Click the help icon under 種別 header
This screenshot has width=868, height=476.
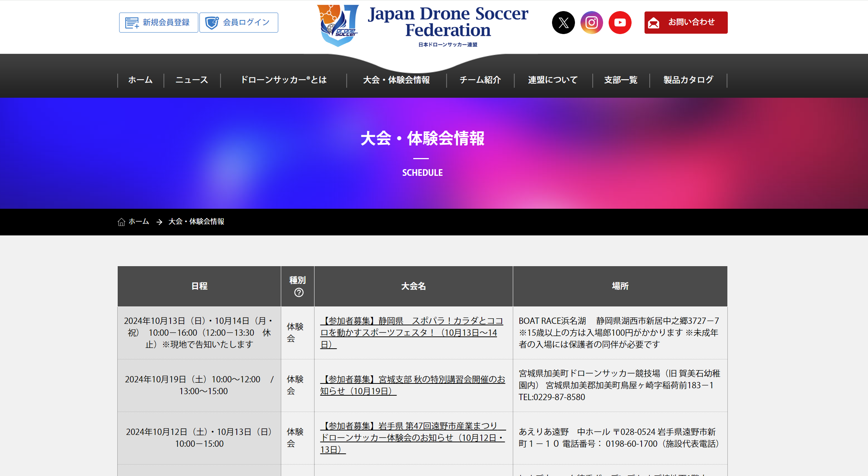point(299,292)
